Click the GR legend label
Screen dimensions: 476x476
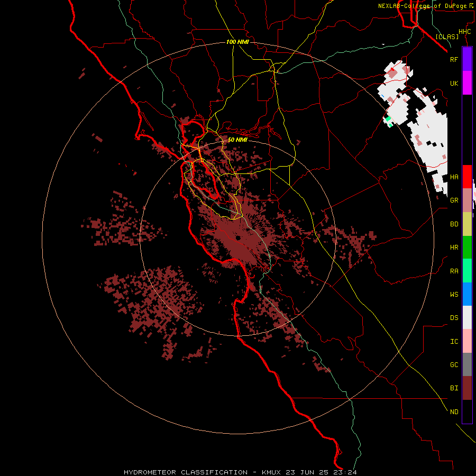454,200
